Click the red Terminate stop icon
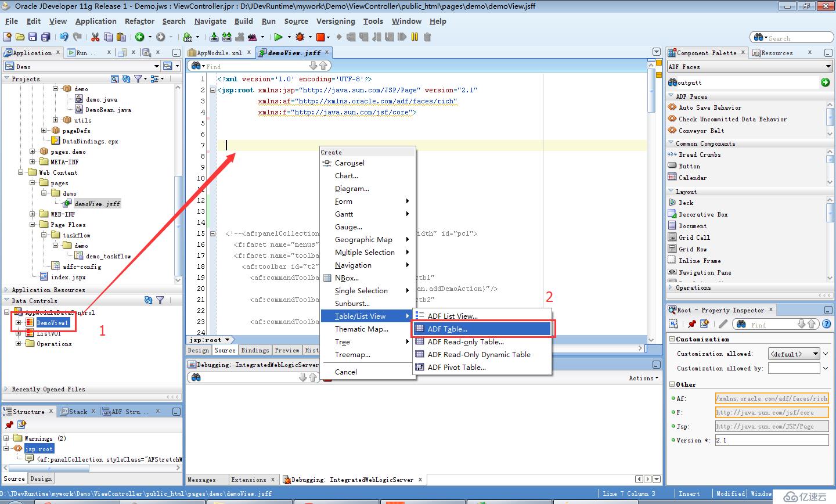This screenshot has height=504, width=836. [x=320, y=37]
